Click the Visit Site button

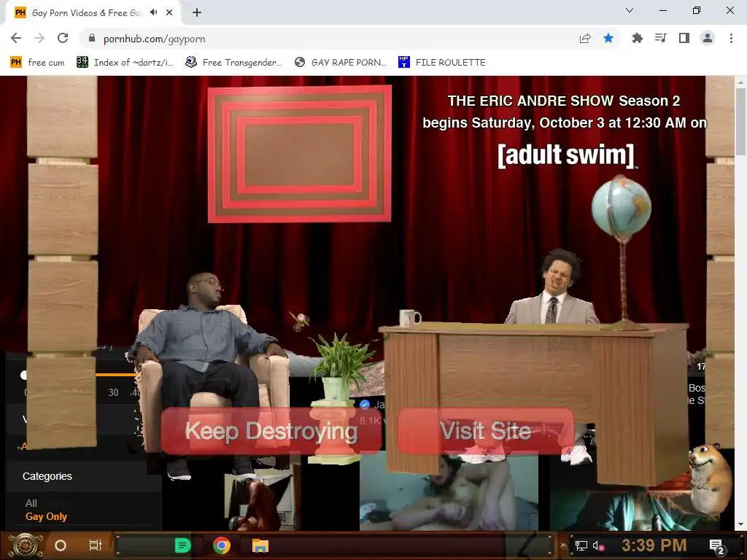pos(485,431)
